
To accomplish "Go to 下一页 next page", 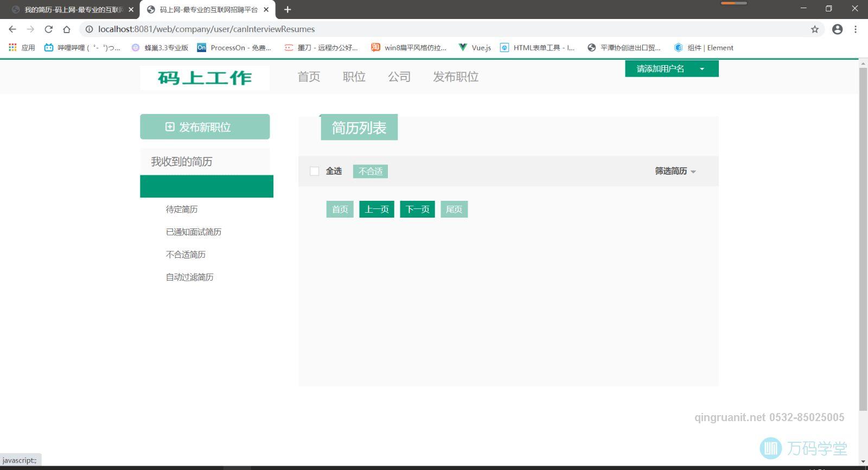I will 417,209.
